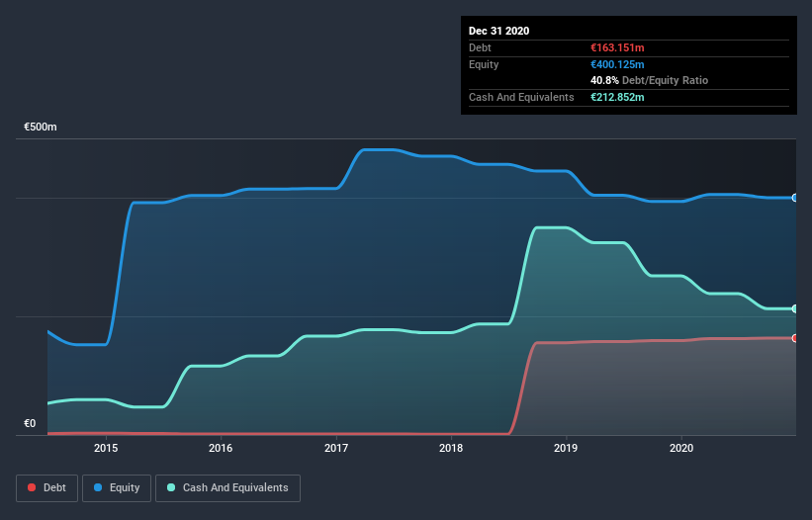Click the €400.125m equity value
812x520 pixels.
[617, 64]
